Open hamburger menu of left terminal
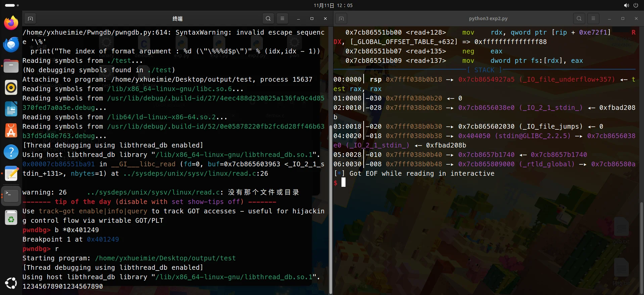644x295 pixels. point(282,19)
